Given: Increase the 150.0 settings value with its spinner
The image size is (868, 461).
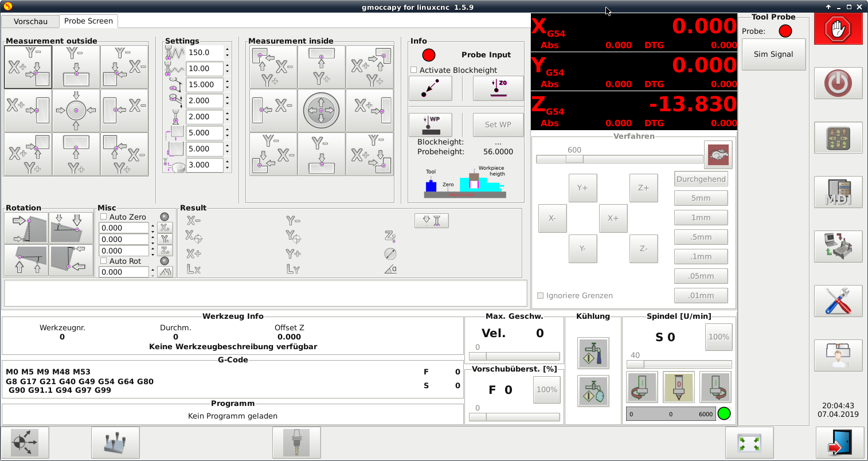Looking at the screenshot, I should coord(228,49).
